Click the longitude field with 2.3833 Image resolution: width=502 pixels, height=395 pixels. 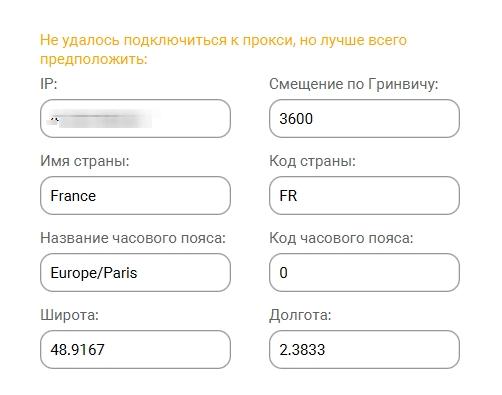[364, 349]
